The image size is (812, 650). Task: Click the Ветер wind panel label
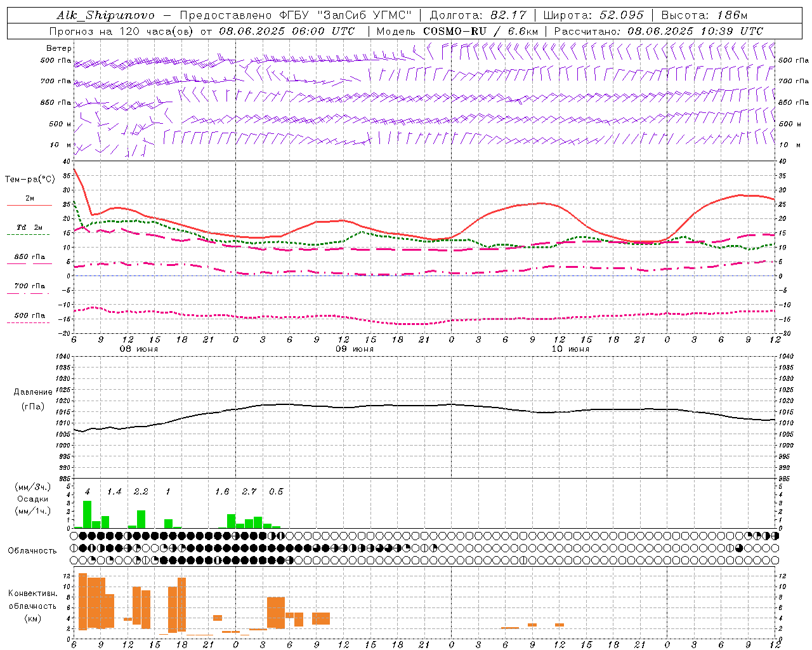click(x=58, y=48)
